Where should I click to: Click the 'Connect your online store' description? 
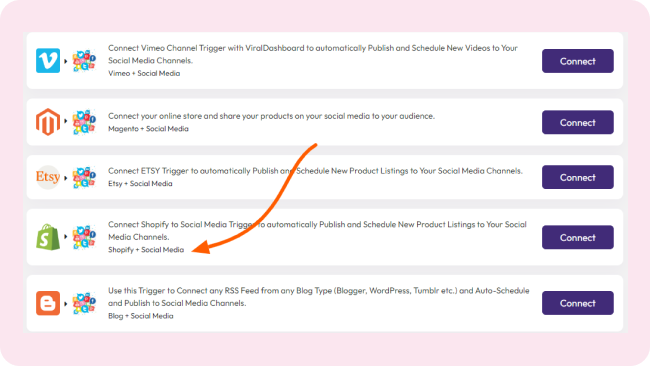(x=271, y=116)
